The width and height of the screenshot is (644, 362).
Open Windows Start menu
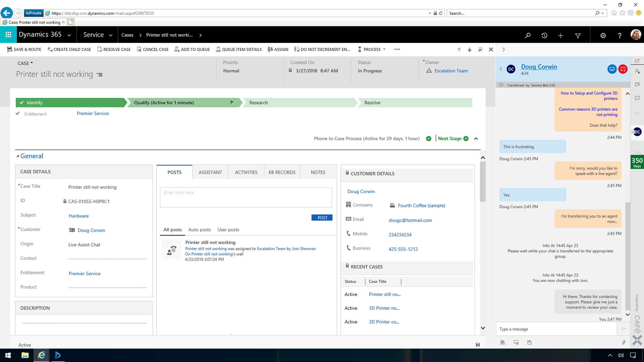[8, 355]
